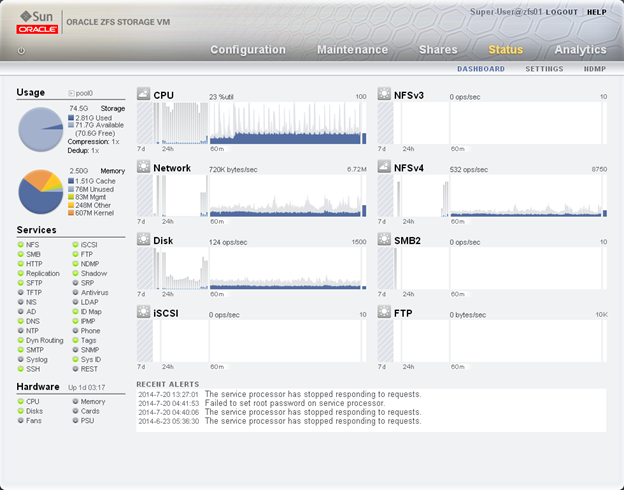Screen dimensions: 624x490
Task: Click the Disk weather status icon
Action: tap(143, 239)
